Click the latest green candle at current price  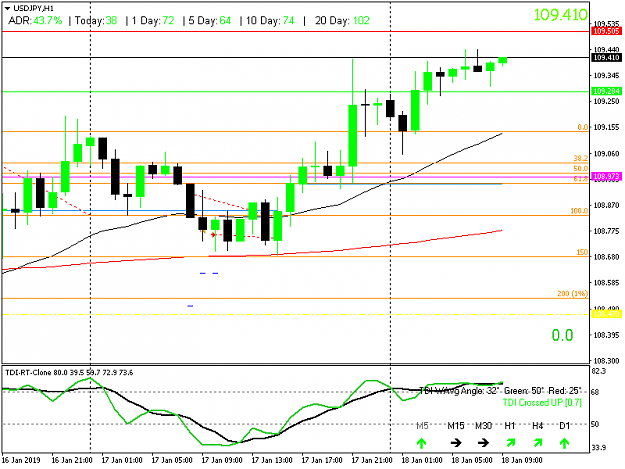point(503,61)
